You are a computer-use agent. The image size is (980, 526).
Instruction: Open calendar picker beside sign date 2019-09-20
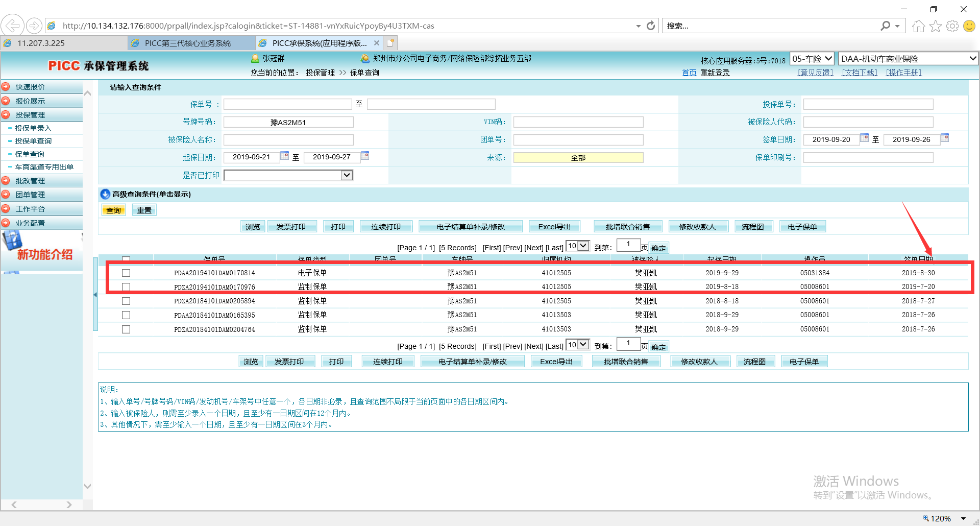tap(864, 138)
